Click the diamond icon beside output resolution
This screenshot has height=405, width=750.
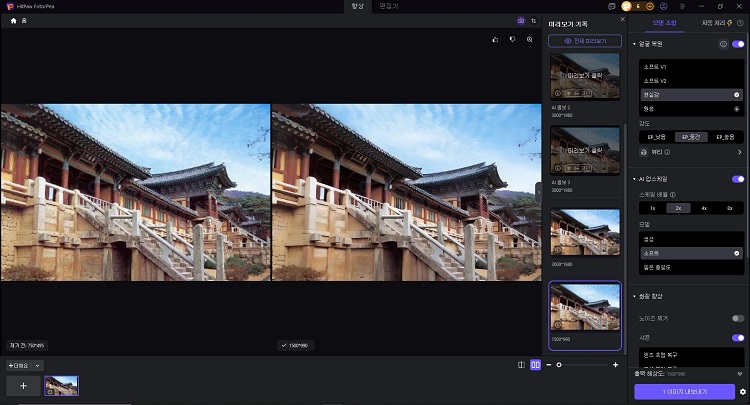click(x=740, y=374)
